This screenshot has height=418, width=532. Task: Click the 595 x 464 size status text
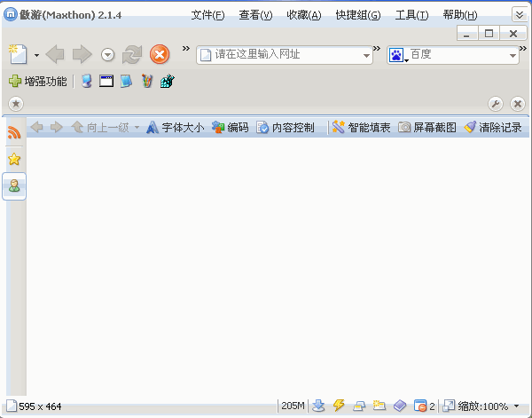[40, 406]
